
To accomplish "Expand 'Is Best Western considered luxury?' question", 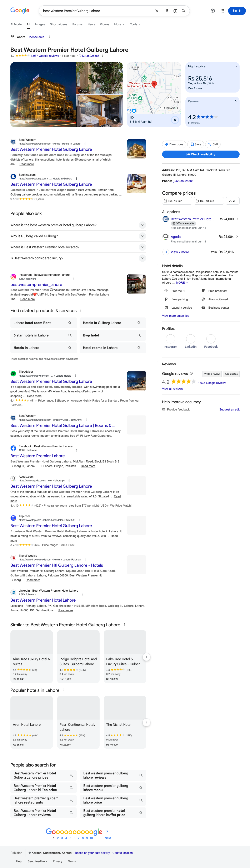I will click(x=78, y=258).
